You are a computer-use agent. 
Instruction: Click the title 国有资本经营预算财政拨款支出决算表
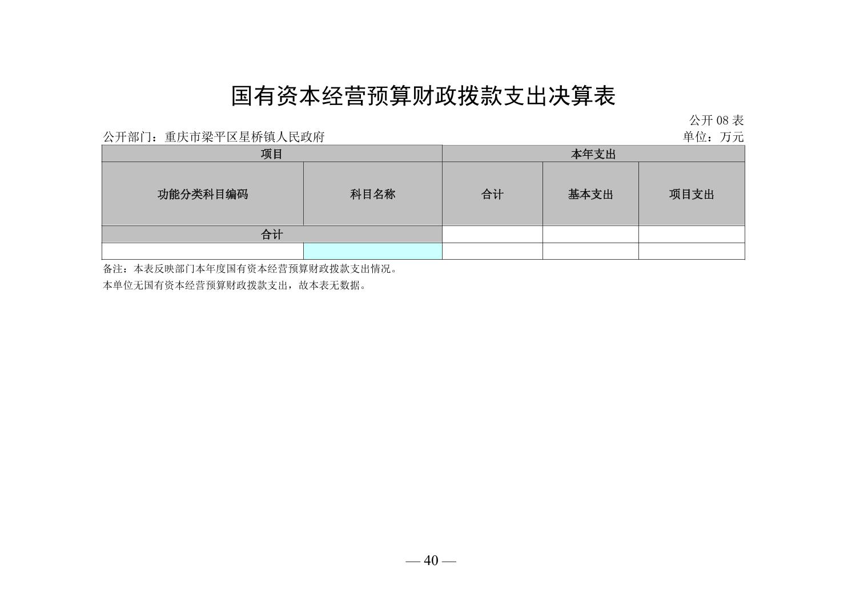coord(423,96)
